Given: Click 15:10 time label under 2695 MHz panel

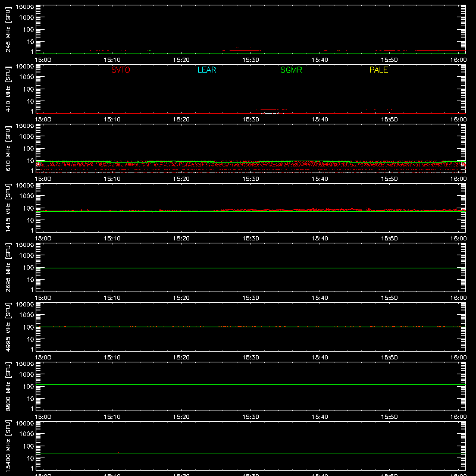Looking at the screenshot, I should pyautogui.click(x=112, y=298).
